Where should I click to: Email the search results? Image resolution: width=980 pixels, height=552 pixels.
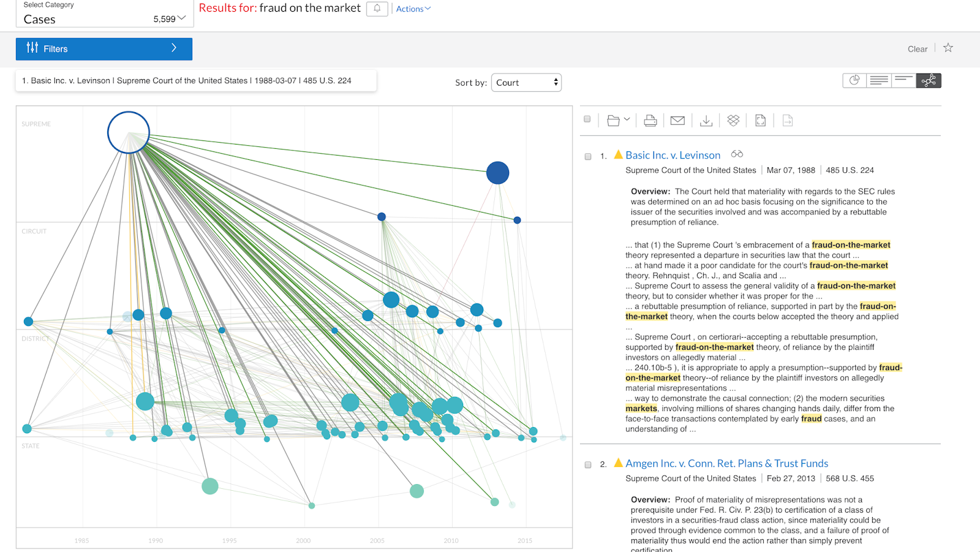(x=677, y=120)
